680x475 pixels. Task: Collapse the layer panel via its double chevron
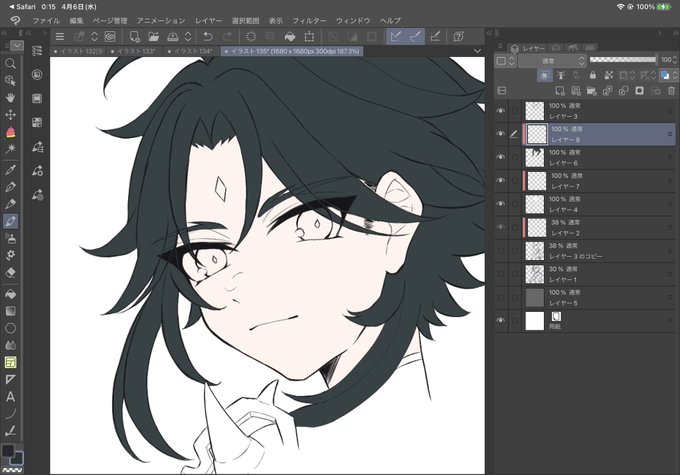(676, 33)
